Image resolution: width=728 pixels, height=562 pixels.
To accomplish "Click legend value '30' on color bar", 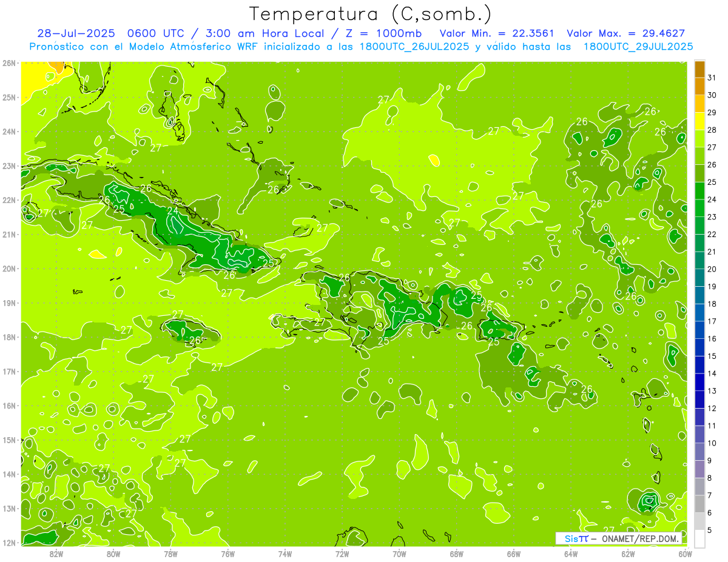I will click(712, 95).
